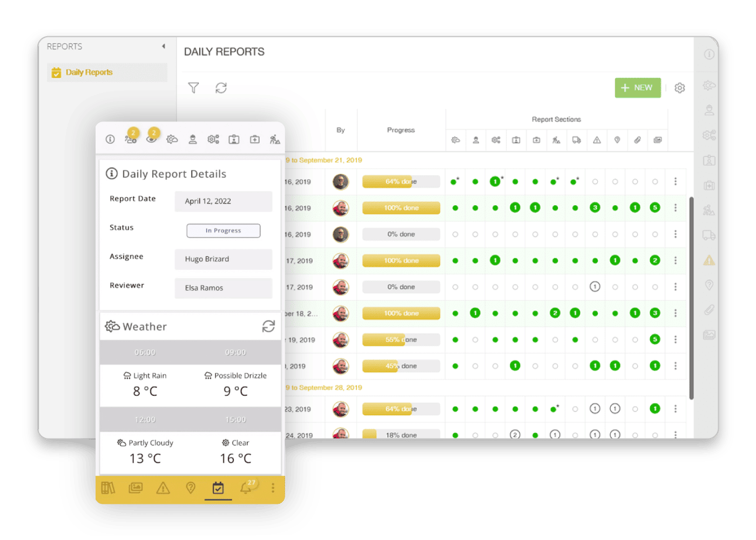Refresh the Weather forecast data

[x=268, y=326]
